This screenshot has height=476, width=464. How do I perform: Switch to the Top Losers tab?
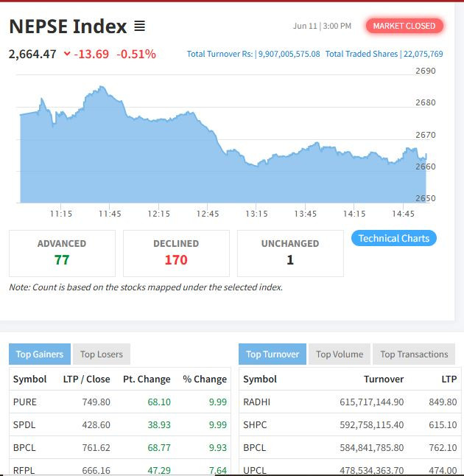(101, 354)
